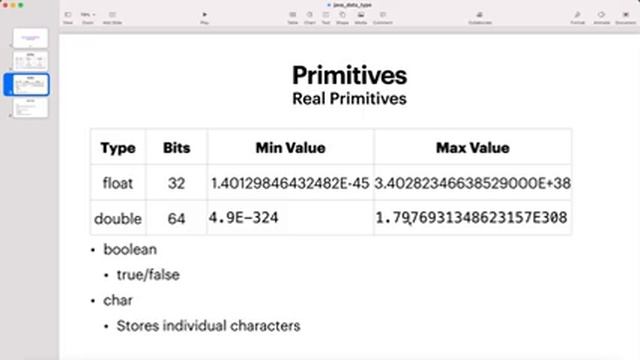Click the true/false bullet text
This screenshot has width=640, height=360.
coord(148,275)
